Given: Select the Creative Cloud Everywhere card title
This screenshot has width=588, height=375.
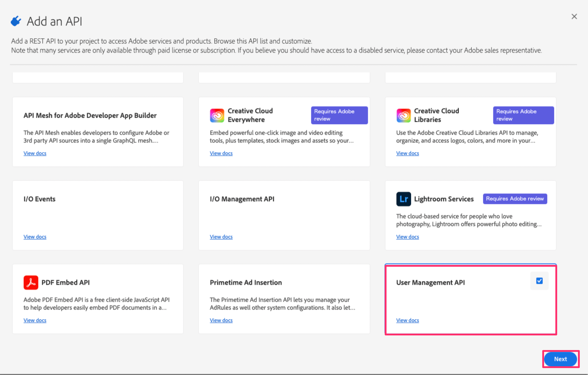Looking at the screenshot, I should pyautogui.click(x=250, y=115).
